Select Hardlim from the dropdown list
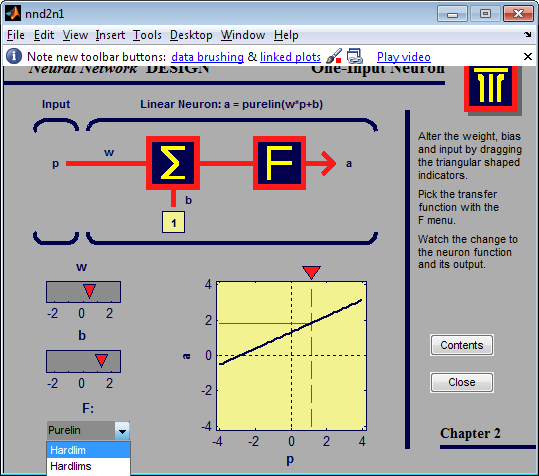This screenshot has height=476, width=539. (88, 450)
